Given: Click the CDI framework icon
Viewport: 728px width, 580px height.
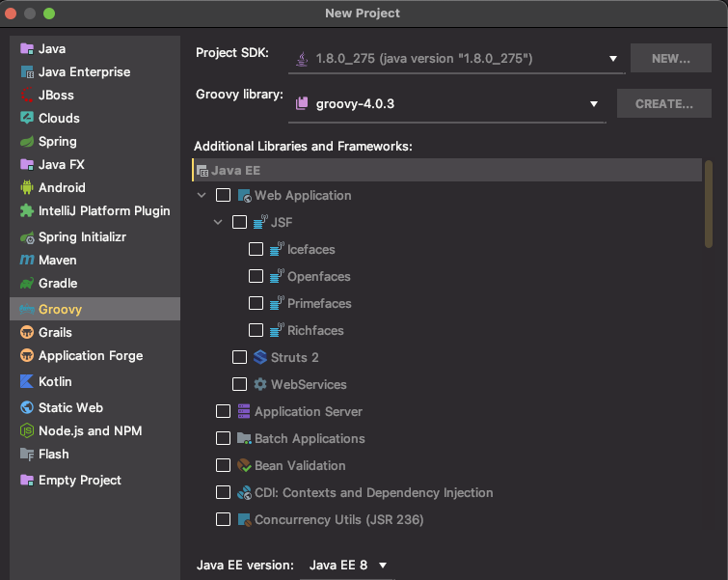Looking at the screenshot, I should pyautogui.click(x=244, y=492).
